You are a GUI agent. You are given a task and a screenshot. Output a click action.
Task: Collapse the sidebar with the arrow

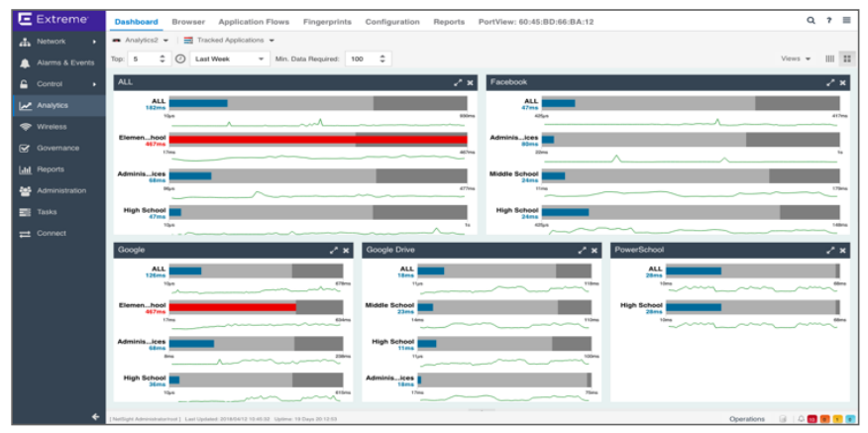point(95,416)
